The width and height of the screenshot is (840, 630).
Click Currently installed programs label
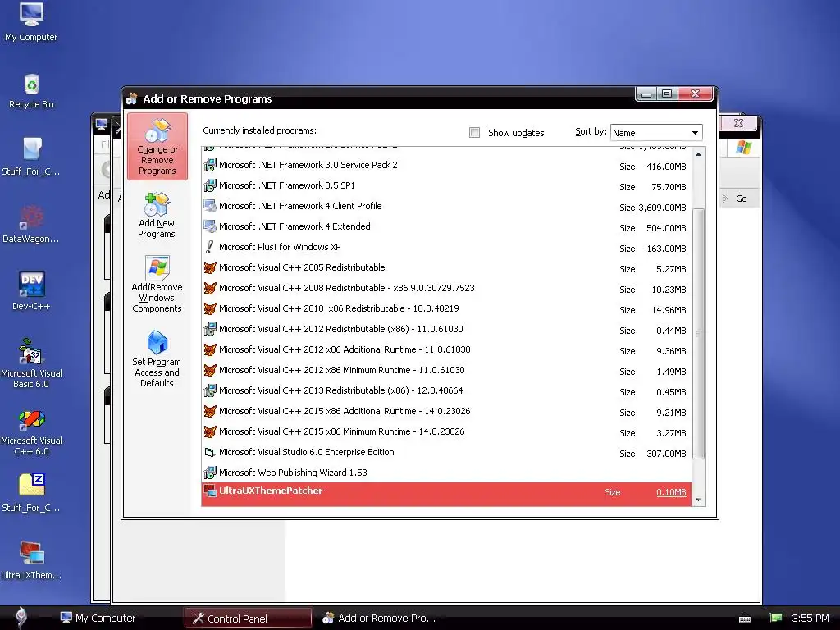coord(259,130)
